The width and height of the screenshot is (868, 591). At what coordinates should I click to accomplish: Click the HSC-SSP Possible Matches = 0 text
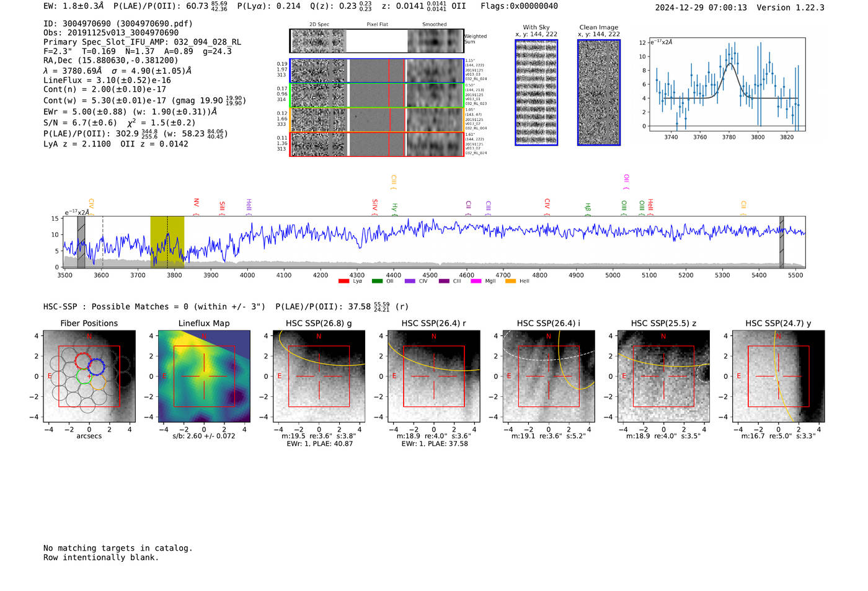click(x=154, y=306)
